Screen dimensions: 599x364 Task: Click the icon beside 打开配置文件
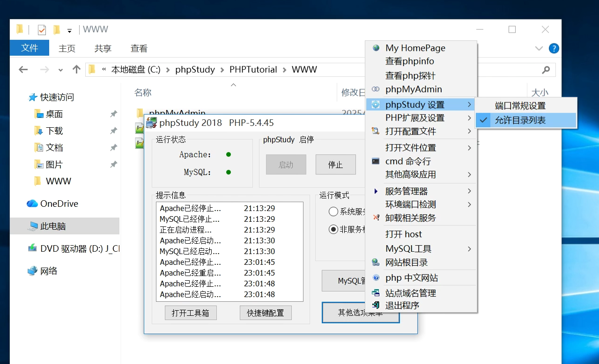coord(376,131)
